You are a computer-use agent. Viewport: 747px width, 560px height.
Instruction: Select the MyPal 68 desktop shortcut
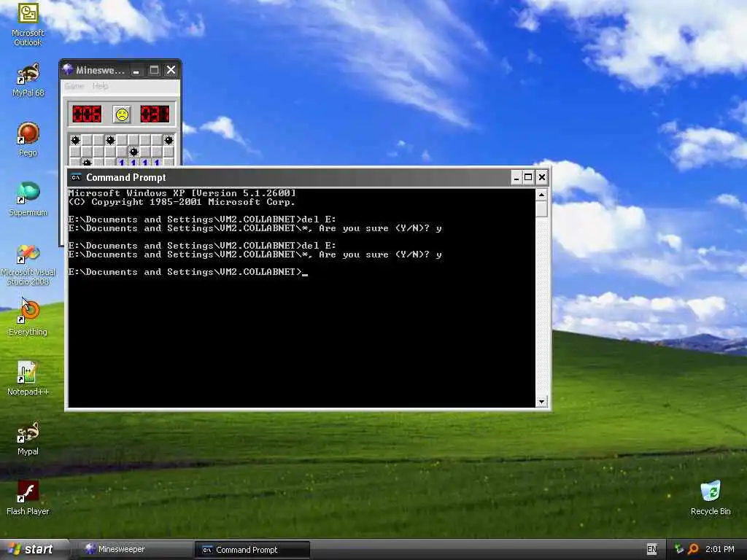(28, 80)
